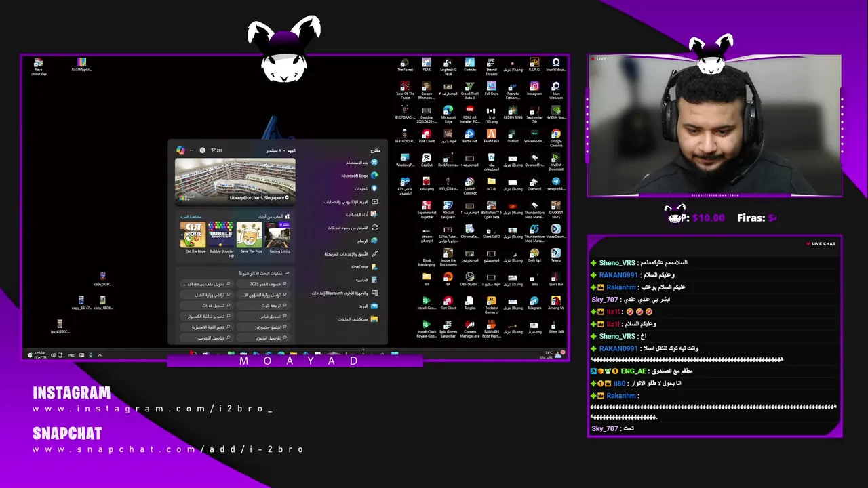Image resolution: width=868 pixels, height=488 pixels.
Task: Open Grand Theft Auto V desktop shortcut
Action: 469,91
